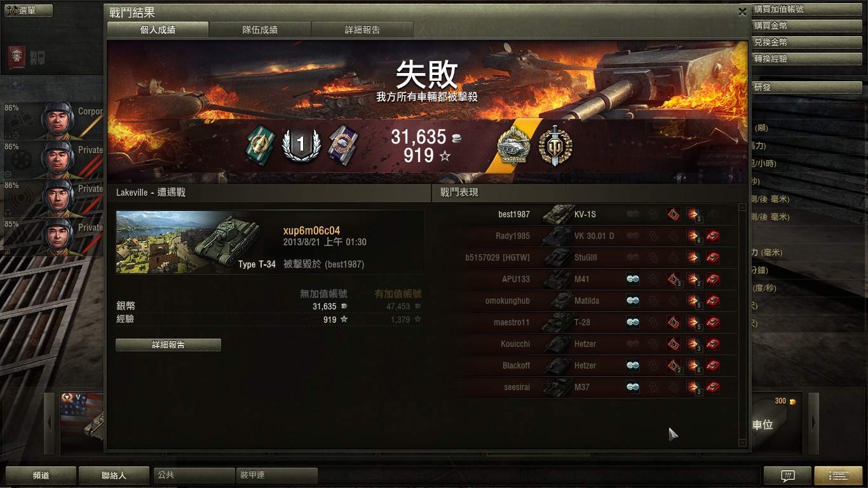Open the chat message icon button
This screenshot has width=868, height=488.
tap(787, 475)
